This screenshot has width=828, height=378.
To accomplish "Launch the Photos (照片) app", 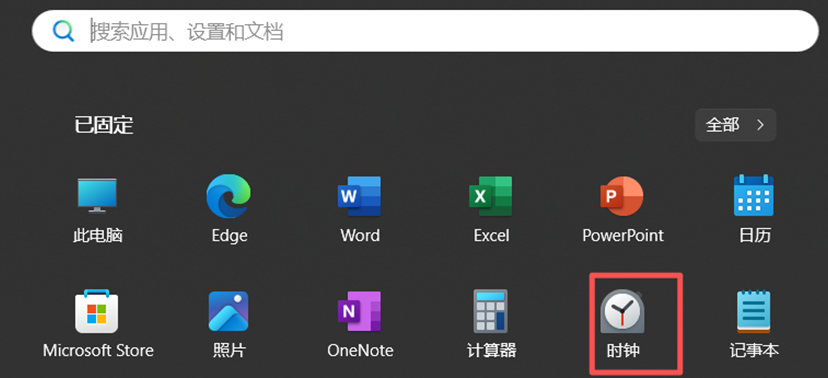I will coord(229,311).
